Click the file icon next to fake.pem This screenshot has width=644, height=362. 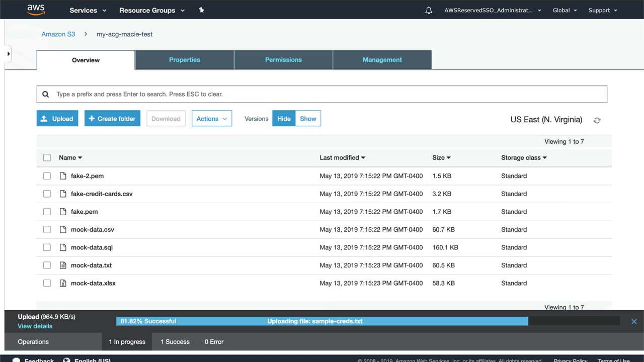(63, 212)
